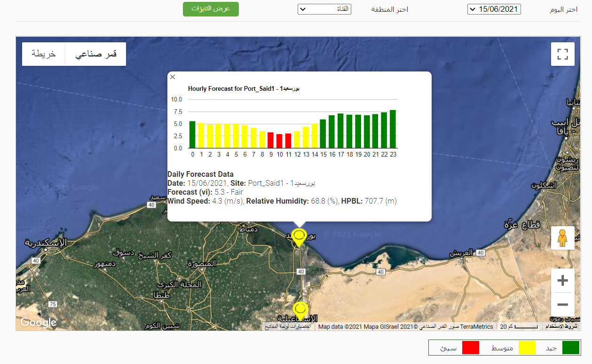The image size is (592, 364).
Task: Click the red hour 10 bar
Action: pyautogui.click(x=279, y=141)
